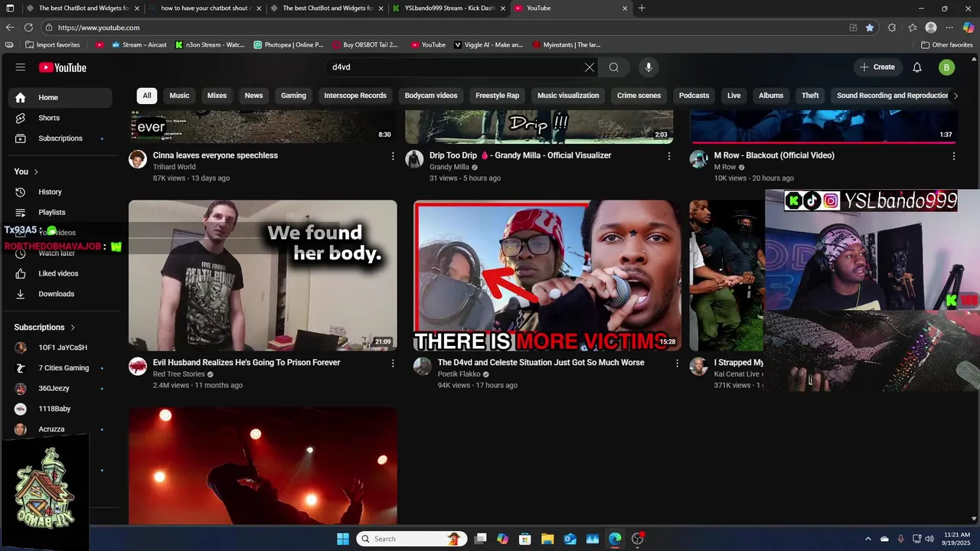Viewport: 980px width, 551px height.
Task: Open options for Cinna leaves everyone speechless
Action: click(x=393, y=156)
